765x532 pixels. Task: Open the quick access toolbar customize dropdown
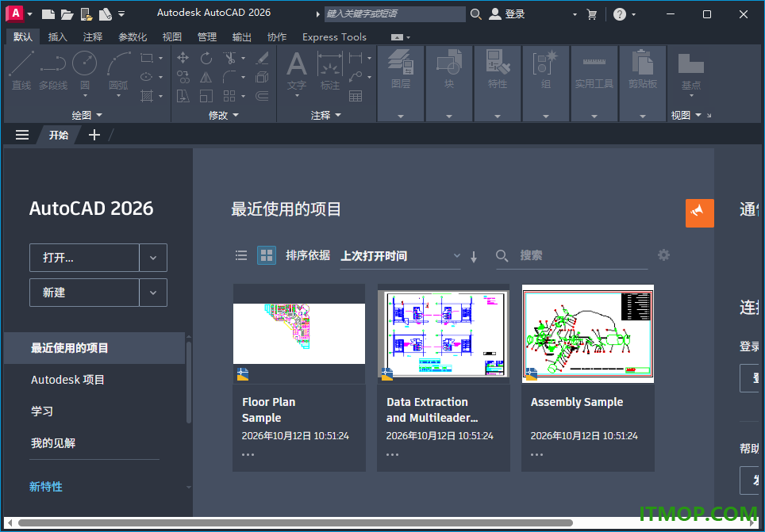point(121,14)
